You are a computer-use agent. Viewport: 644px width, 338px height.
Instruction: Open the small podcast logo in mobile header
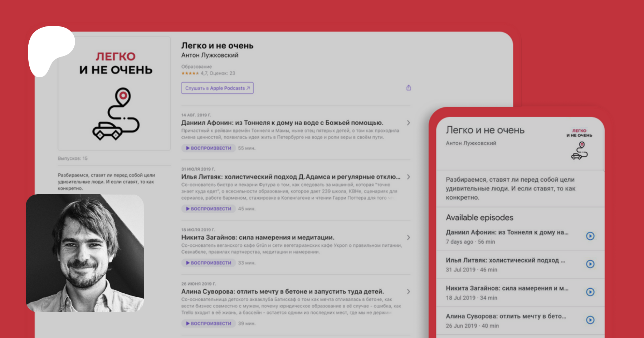pyautogui.click(x=579, y=144)
